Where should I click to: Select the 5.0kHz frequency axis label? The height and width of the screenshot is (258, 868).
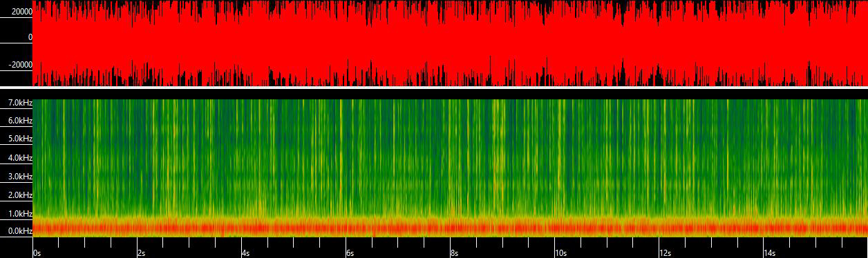[x=16, y=139]
